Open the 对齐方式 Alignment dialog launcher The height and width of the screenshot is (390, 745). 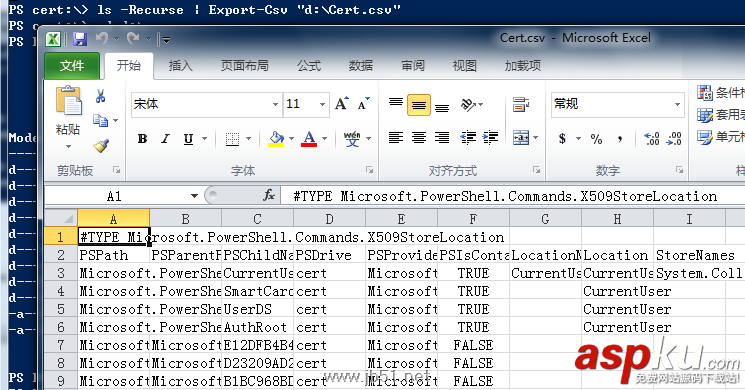[x=536, y=170]
